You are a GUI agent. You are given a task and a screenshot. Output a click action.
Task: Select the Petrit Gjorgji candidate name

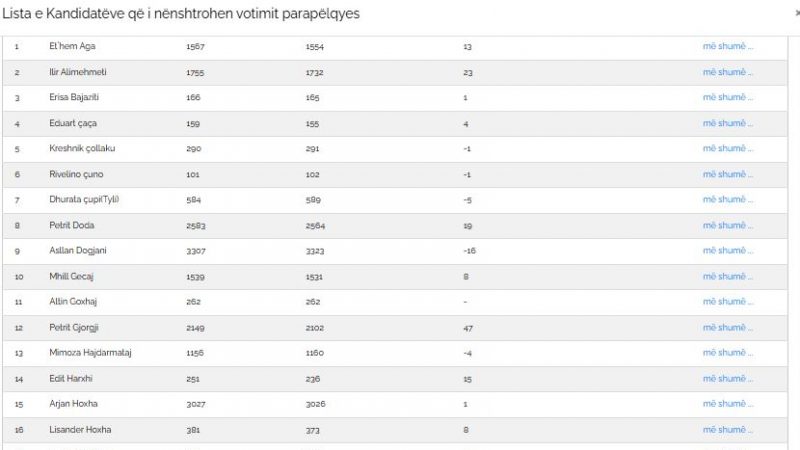tap(74, 328)
